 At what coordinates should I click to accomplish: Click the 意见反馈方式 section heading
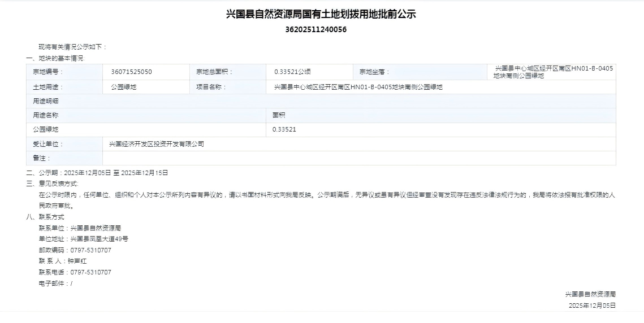[53, 184]
